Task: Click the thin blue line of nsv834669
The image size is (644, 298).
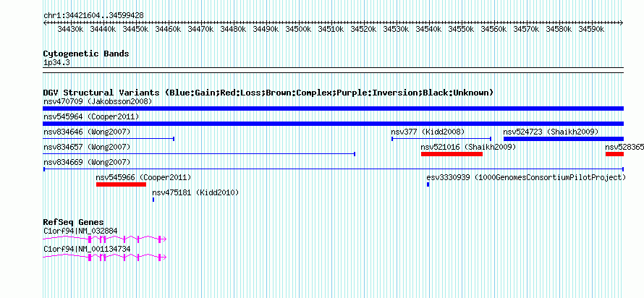Action: pyautogui.click(x=333, y=169)
